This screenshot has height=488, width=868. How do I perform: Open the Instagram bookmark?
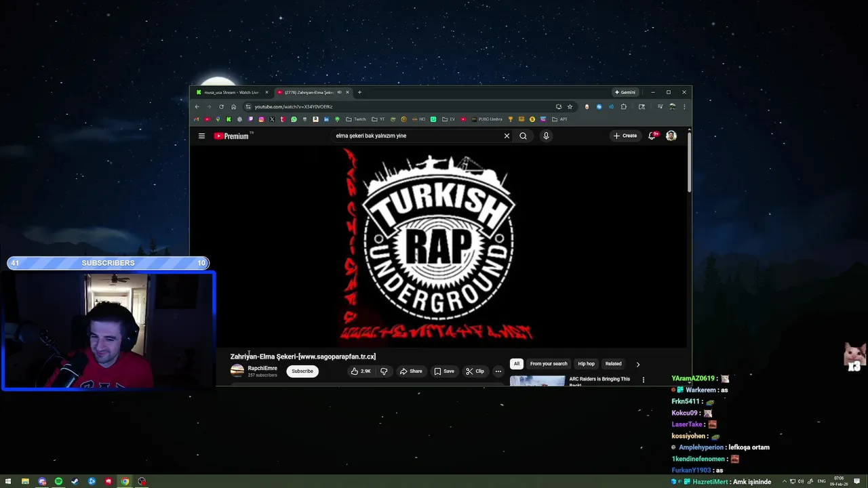point(261,119)
